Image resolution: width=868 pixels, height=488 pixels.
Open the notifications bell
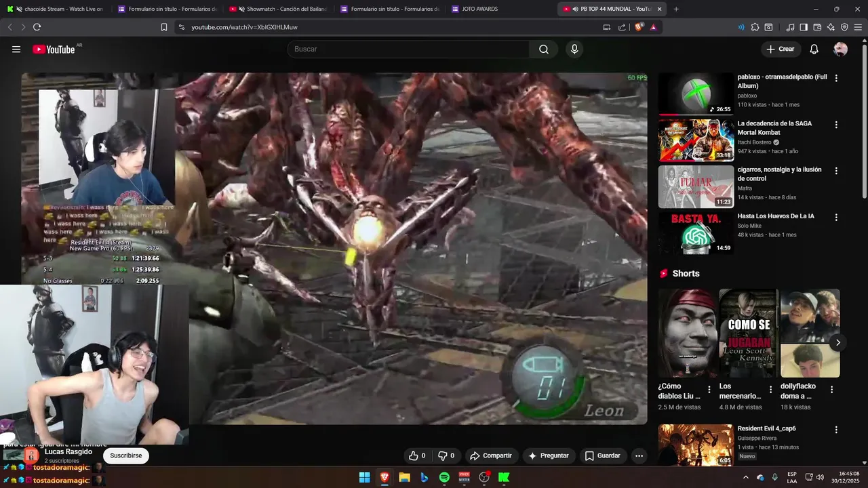tap(814, 49)
